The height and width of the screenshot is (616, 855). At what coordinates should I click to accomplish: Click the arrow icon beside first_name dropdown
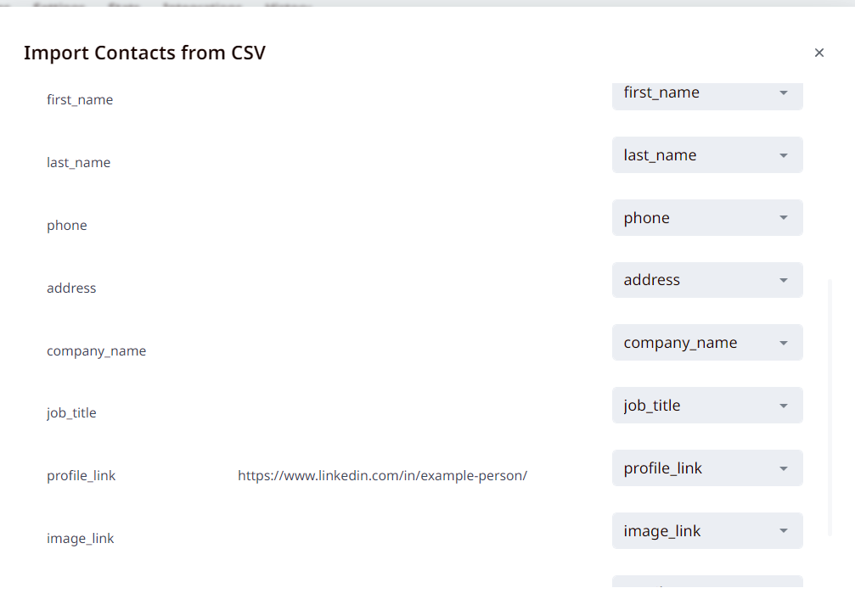[x=784, y=93]
